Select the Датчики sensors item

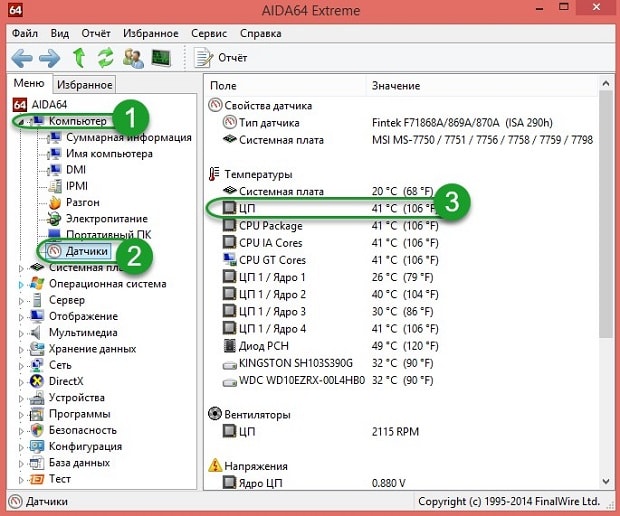86,251
